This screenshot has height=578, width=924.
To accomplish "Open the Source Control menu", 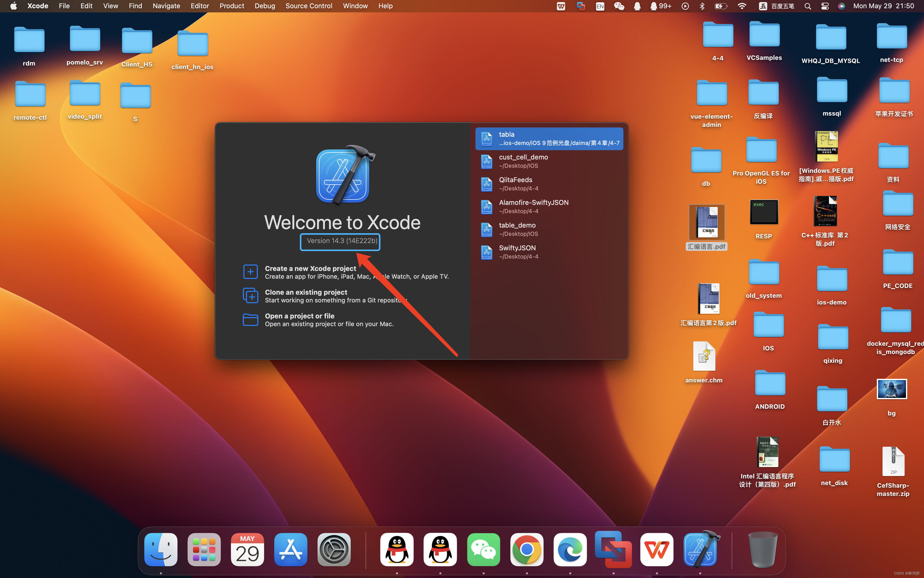I will pyautogui.click(x=309, y=6).
